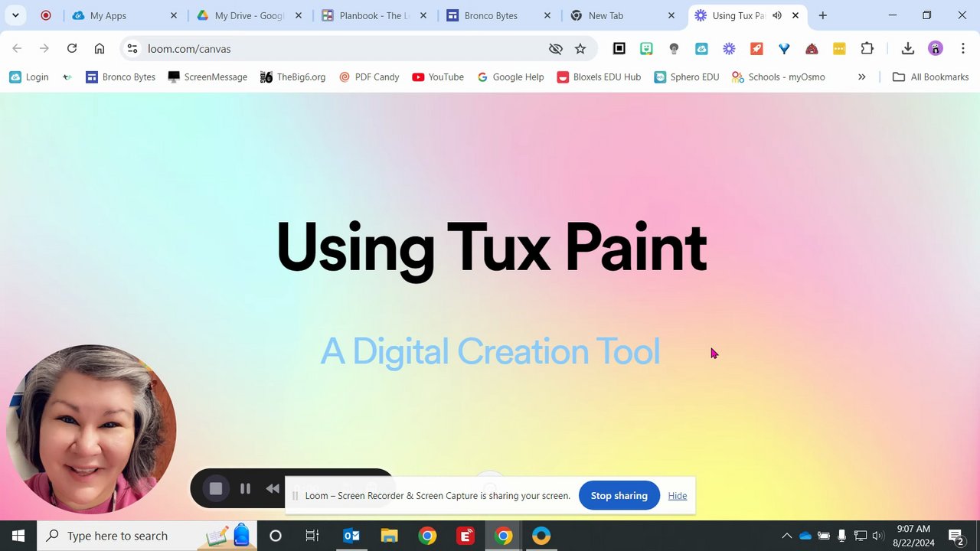This screenshot has height=551, width=980.
Task: Open the PDF Candy bookmark
Action: [369, 77]
